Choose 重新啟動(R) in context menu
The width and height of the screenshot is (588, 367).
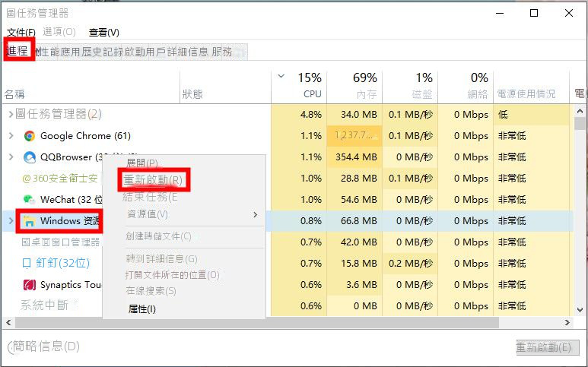(x=153, y=180)
